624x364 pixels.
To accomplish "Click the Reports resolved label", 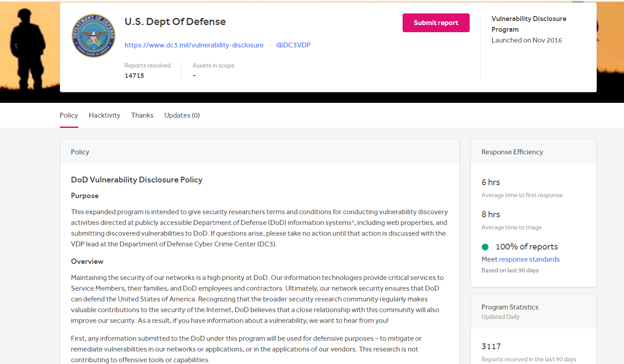I will [x=148, y=66].
